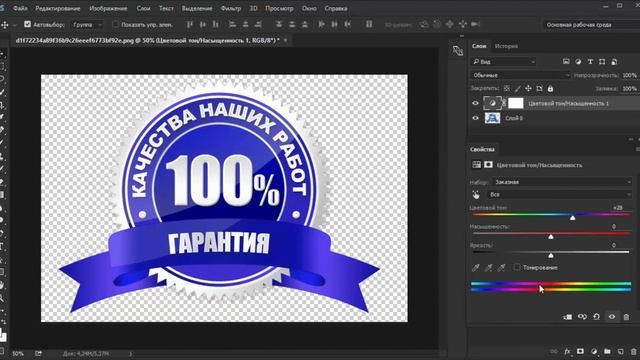This screenshot has width=640, height=360.
Task: Enable Показать упр. элем. checkbox
Action: tap(116, 24)
